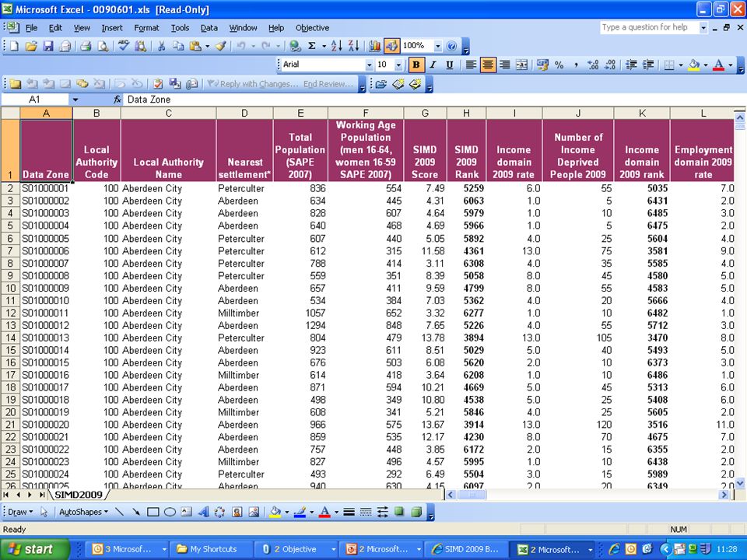This screenshot has width=747, height=560.
Task: Open the File menu
Action: click(31, 28)
